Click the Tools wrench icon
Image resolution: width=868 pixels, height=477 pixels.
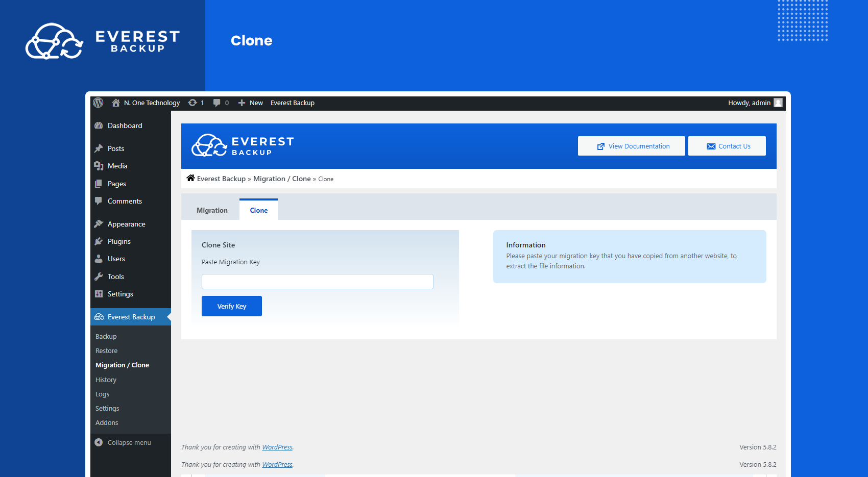(99, 277)
